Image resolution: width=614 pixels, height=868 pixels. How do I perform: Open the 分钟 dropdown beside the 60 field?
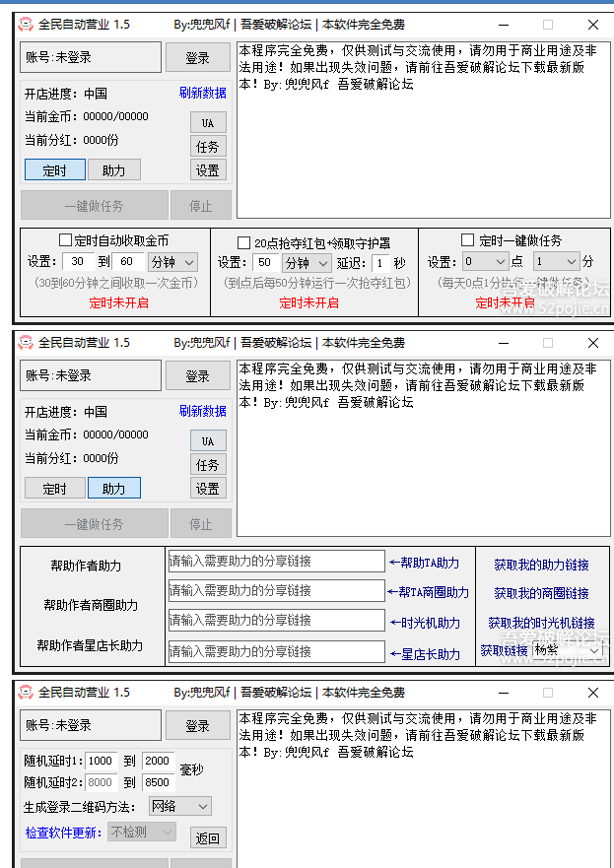point(172,262)
